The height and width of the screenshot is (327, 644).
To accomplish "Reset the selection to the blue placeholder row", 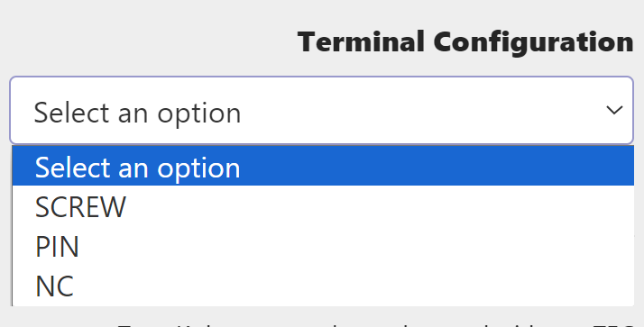I will (323, 166).
